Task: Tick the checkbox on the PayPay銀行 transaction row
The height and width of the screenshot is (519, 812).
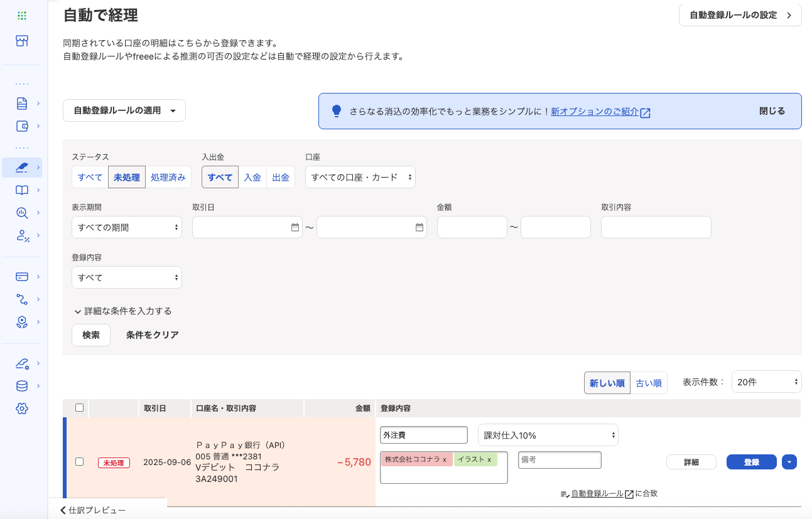Action: click(79, 461)
